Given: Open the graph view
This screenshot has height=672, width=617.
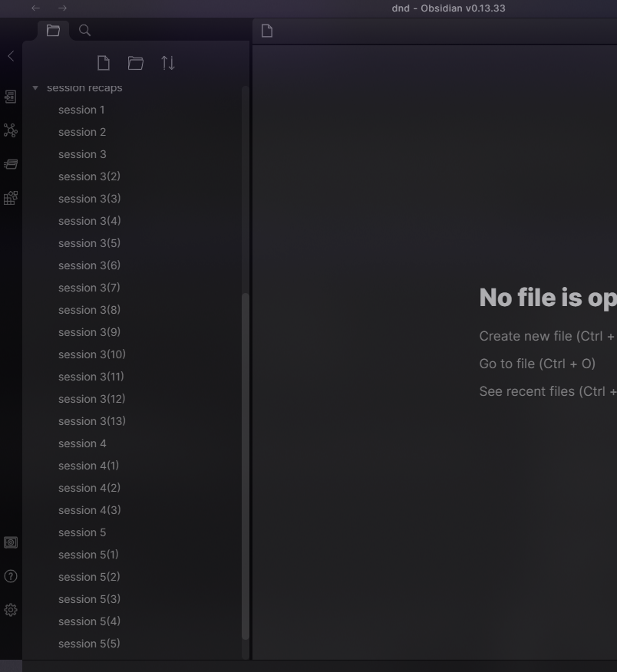Looking at the screenshot, I should click(x=10, y=130).
